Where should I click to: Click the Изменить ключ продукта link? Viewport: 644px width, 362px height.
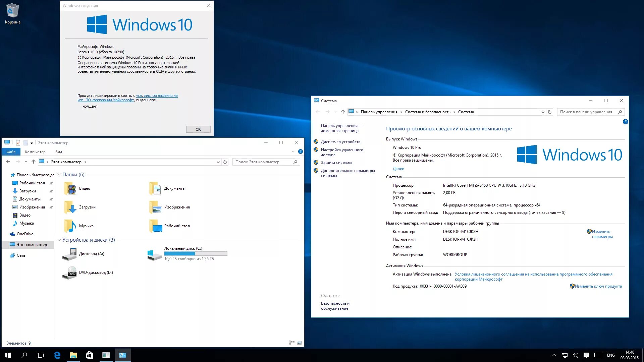point(598,286)
